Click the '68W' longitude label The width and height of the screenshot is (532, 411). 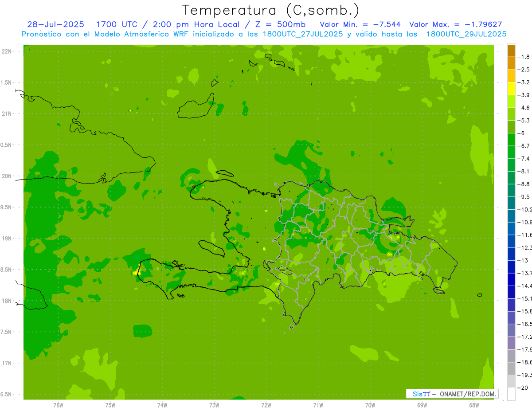tap(474, 405)
